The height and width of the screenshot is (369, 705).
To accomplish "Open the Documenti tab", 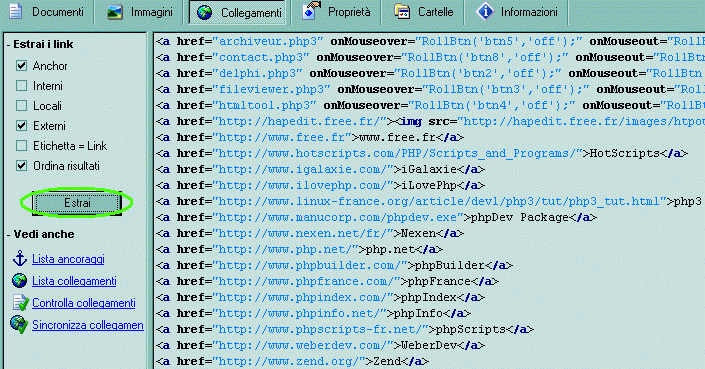I will click(47, 12).
